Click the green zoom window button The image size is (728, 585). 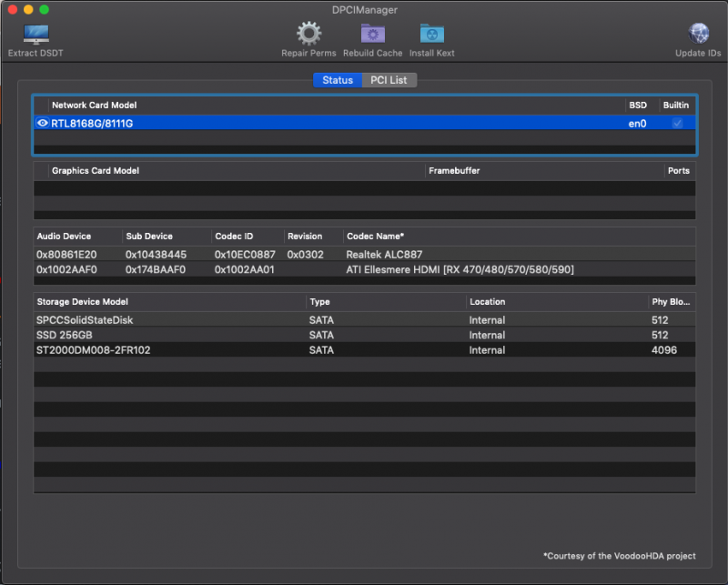45,9
